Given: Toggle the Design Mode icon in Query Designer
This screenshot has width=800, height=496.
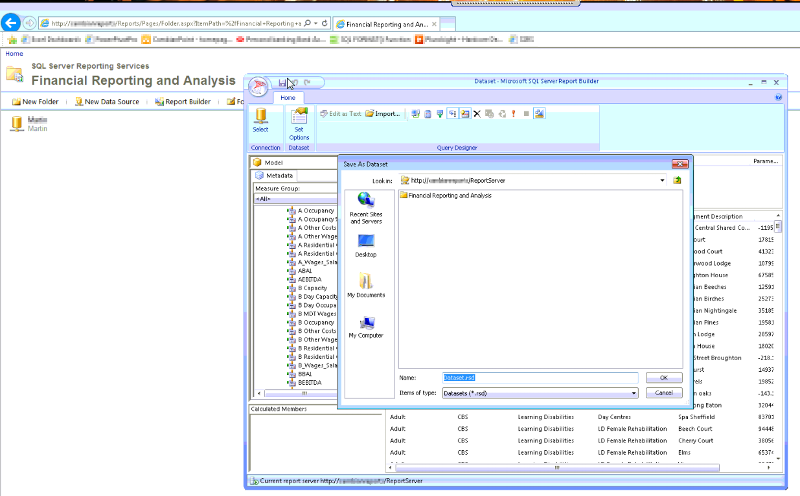Looking at the screenshot, I should point(539,114).
